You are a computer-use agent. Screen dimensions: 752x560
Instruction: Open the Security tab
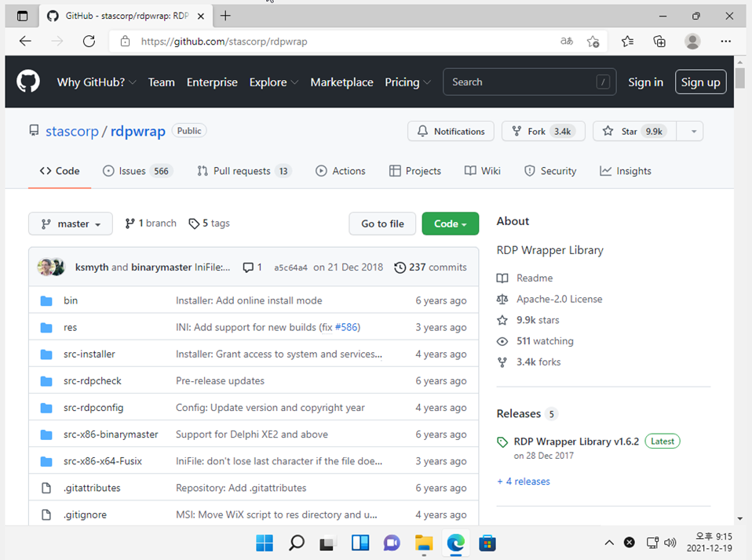click(550, 171)
